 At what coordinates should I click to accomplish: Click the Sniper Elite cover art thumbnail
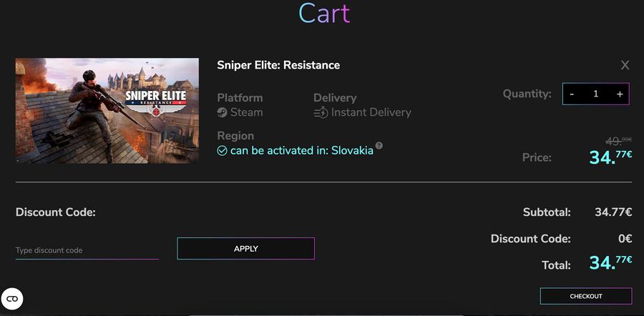point(107,111)
